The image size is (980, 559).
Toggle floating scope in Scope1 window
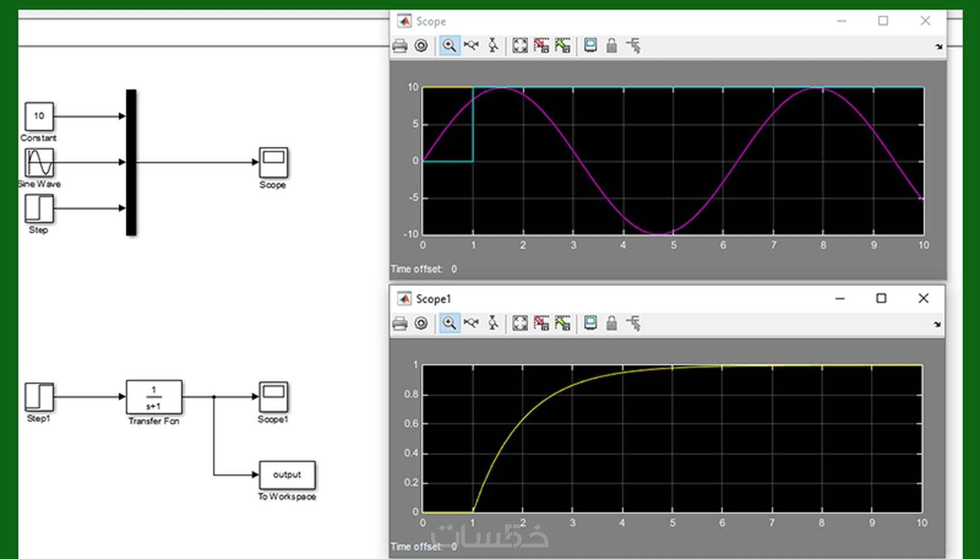point(590,323)
